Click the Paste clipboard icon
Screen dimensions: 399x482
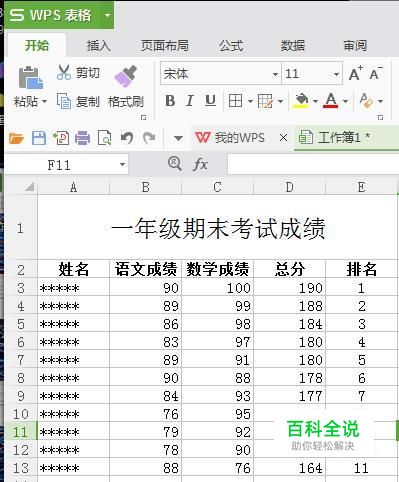pyautogui.click(x=30, y=77)
